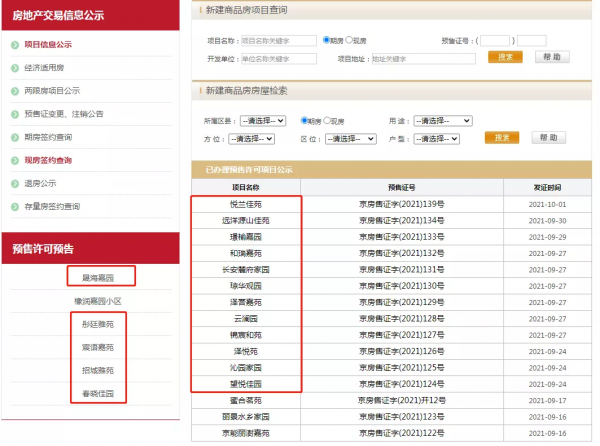600x446 pixels.
Task: Click the 发证时间 column header
Action: click(x=547, y=187)
